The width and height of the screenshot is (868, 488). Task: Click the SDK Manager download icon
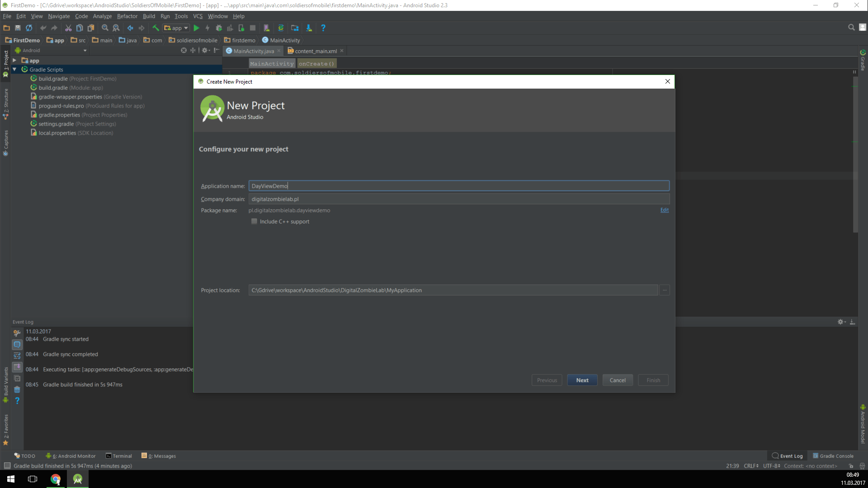click(x=309, y=28)
